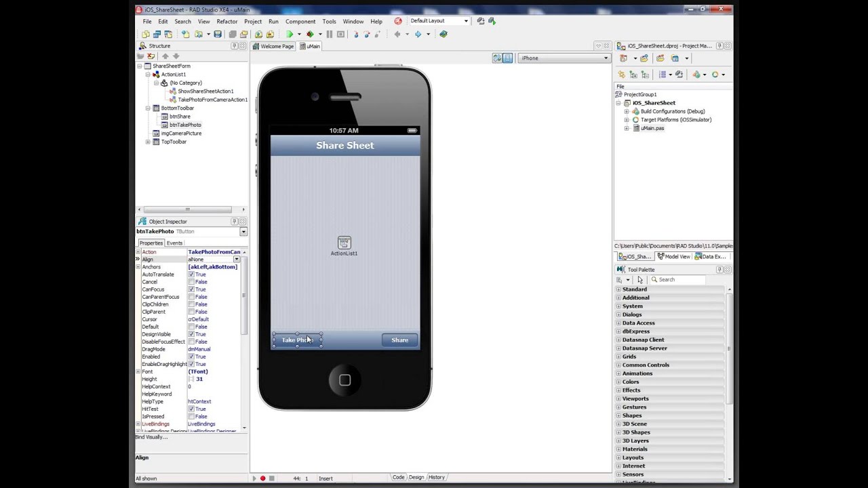
Task: Toggle the AutoTranslate checkbox
Action: (x=191, y=274)
